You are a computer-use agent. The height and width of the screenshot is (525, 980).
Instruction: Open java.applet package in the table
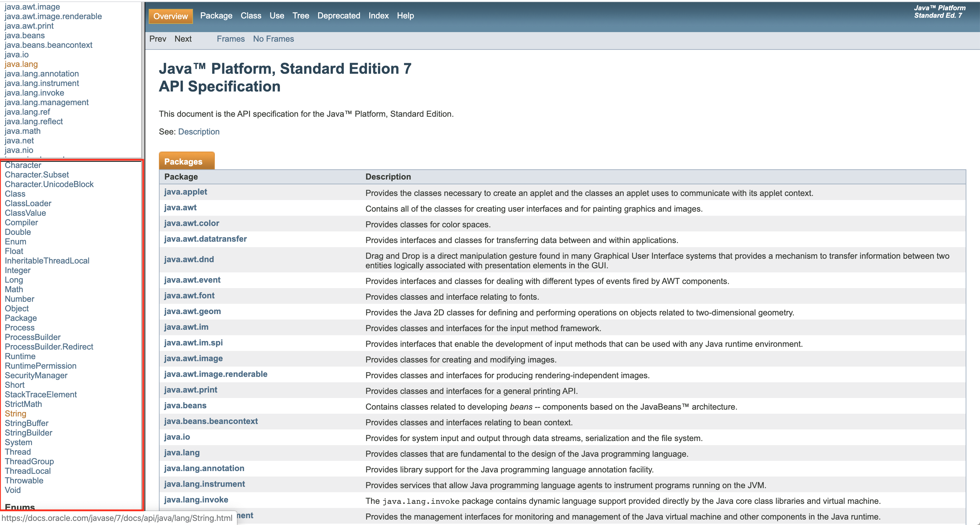tap(185, 192)
